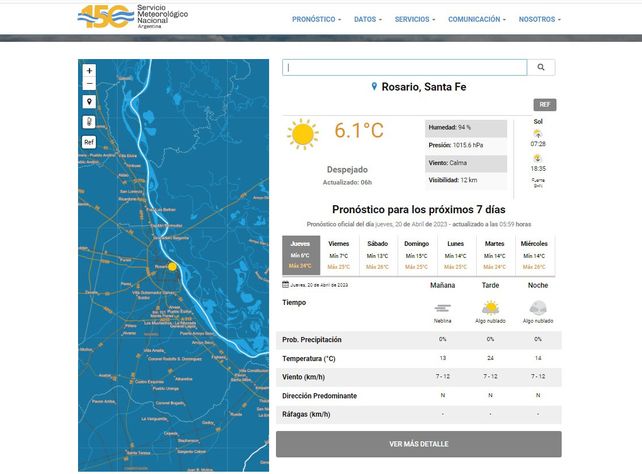Viewport: 642px width, 474px height.
Task: Select the Jueves forecast tab
Action: [x=301, y=255]
